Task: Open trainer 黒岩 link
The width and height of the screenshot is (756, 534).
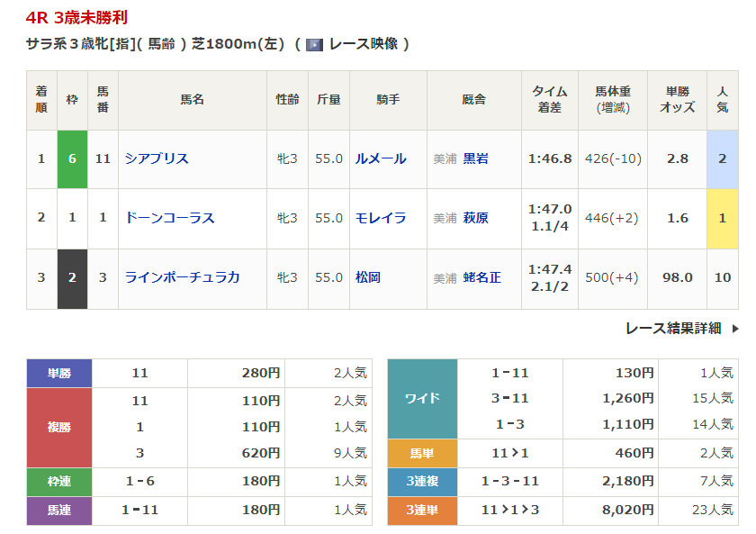Action: pyautogui.click(x=475, y=158)
